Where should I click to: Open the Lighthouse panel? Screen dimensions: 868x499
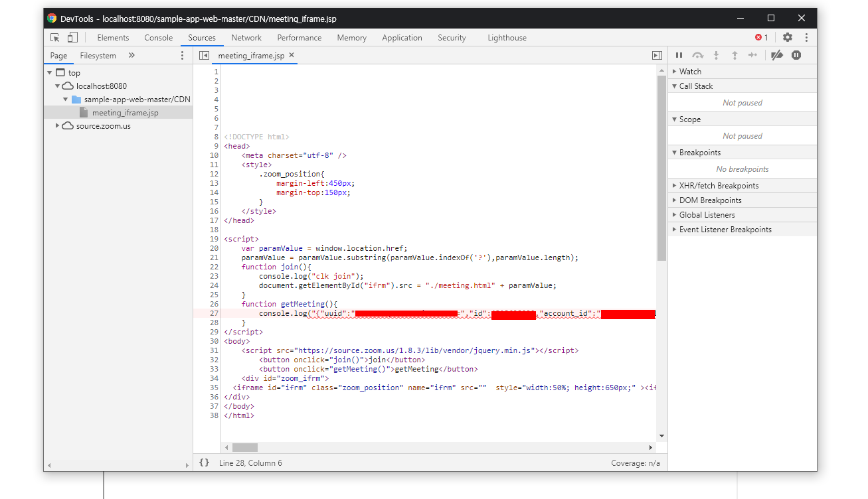click(x=507, y=38)
